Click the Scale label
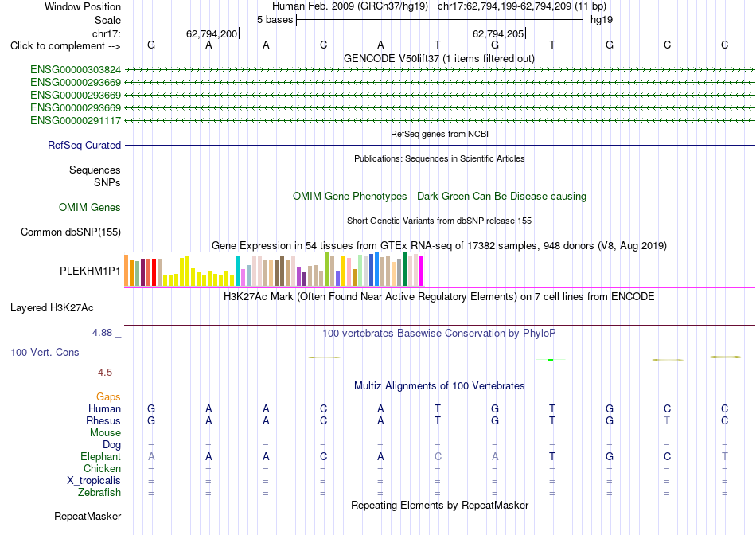The image size is (756, 535). (x=107, y=20)
